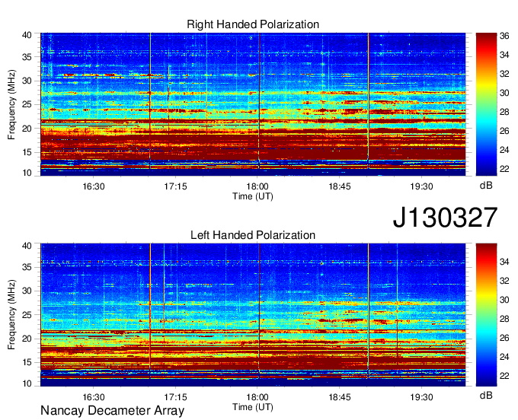Click 19:30 tick on Right Handed time axis
The image size is (518, 420).
pyautogui.click(x=421, y=186)
